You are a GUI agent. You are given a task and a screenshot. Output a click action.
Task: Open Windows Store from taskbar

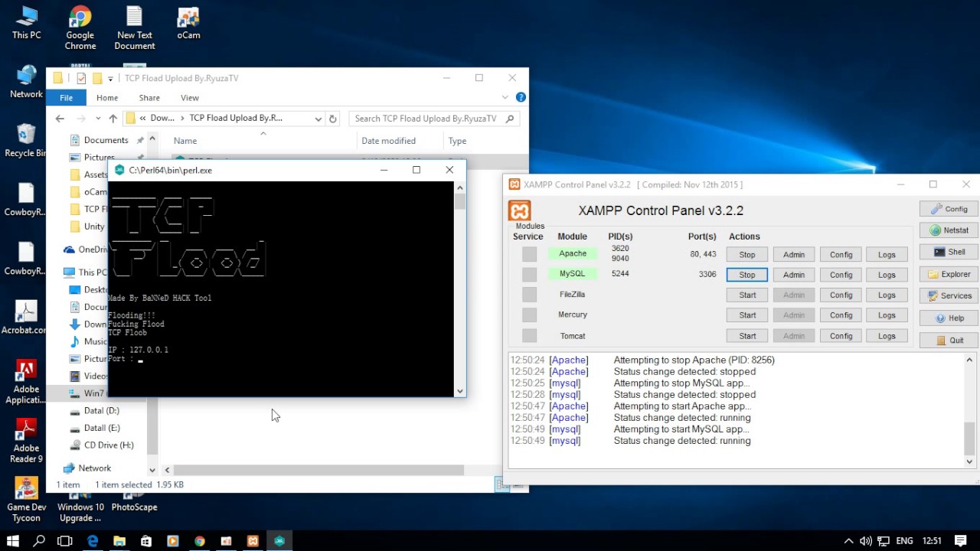point(146,541)
